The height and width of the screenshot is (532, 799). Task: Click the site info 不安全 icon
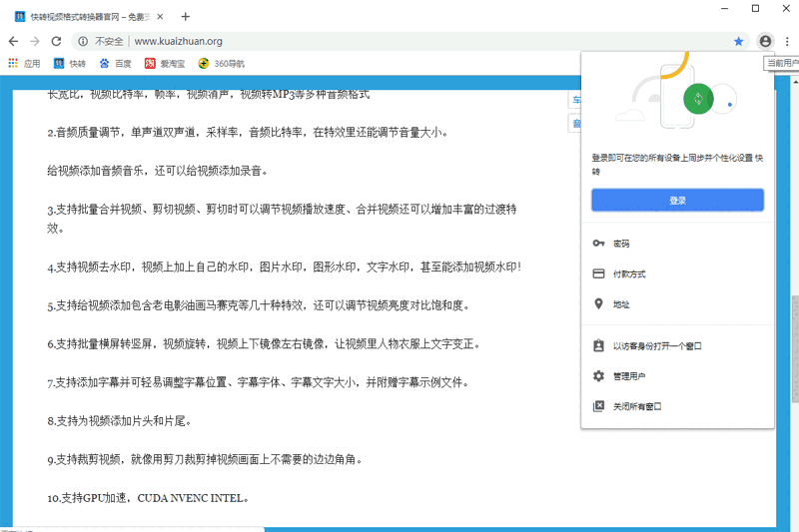tap(83, 41)
